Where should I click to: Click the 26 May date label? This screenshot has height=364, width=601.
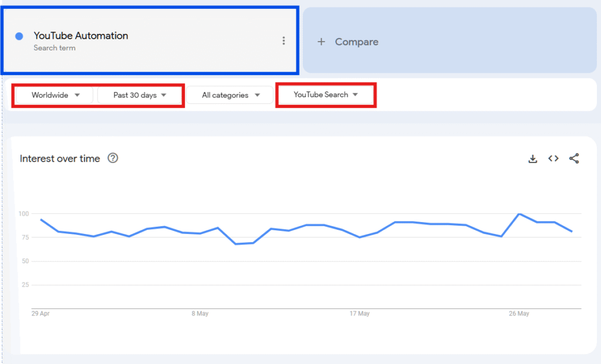coord(519,314)
